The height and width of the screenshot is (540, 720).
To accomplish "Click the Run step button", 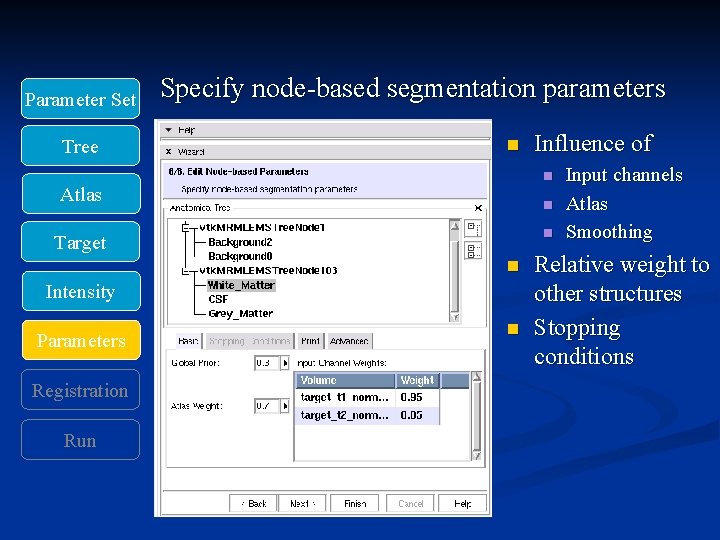I will tap(80, 440).
